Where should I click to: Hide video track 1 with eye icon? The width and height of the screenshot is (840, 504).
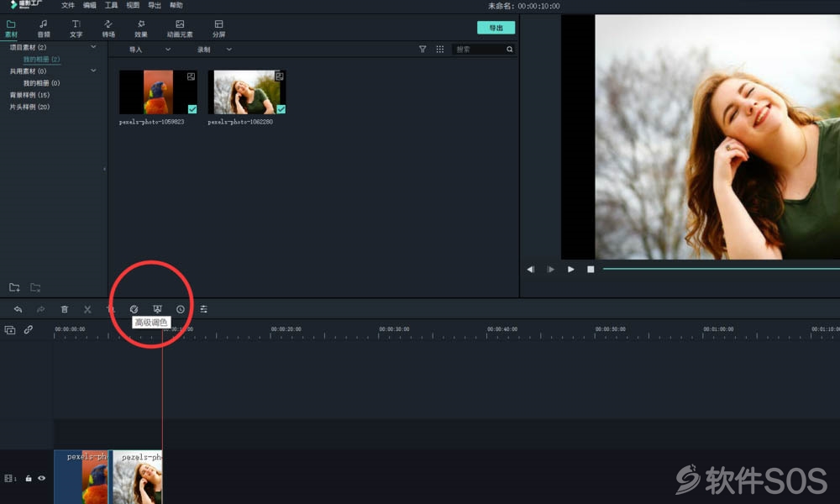(42, 478)
